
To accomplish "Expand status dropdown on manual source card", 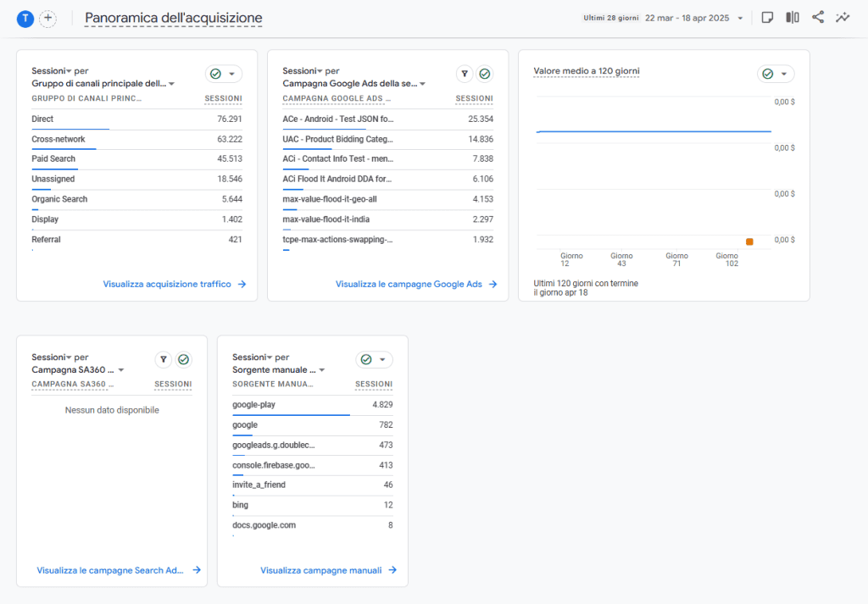I will pos(382,359).
